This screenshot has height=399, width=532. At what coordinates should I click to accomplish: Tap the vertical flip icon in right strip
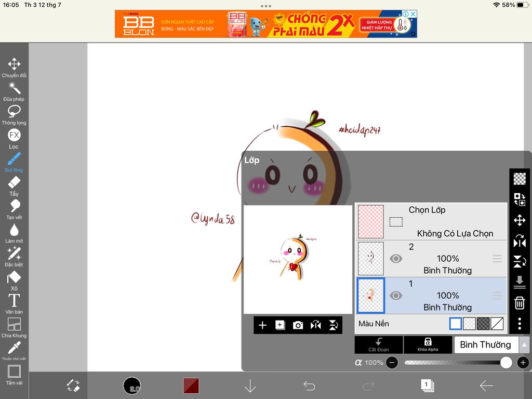click(520, 262)
